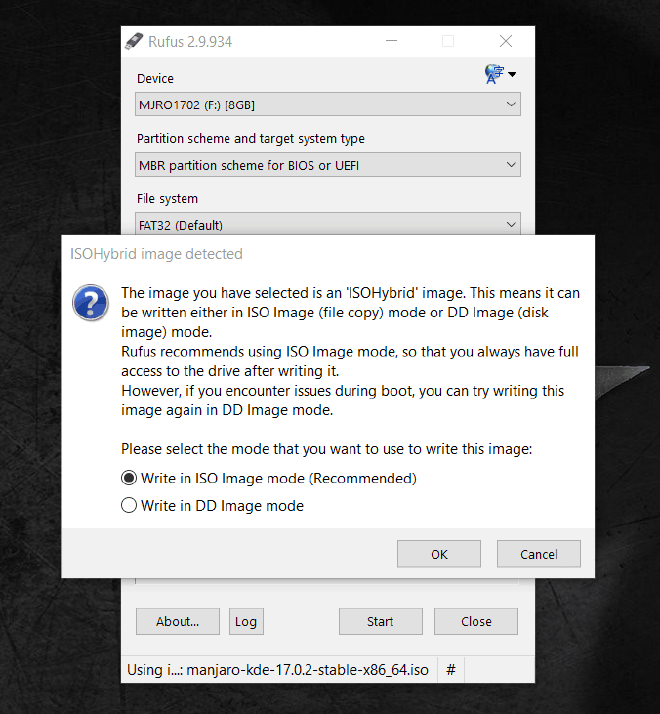The width and height of the screenshot is (660, 714).
Task: Show the Log window
Action: tap(246, 621)
